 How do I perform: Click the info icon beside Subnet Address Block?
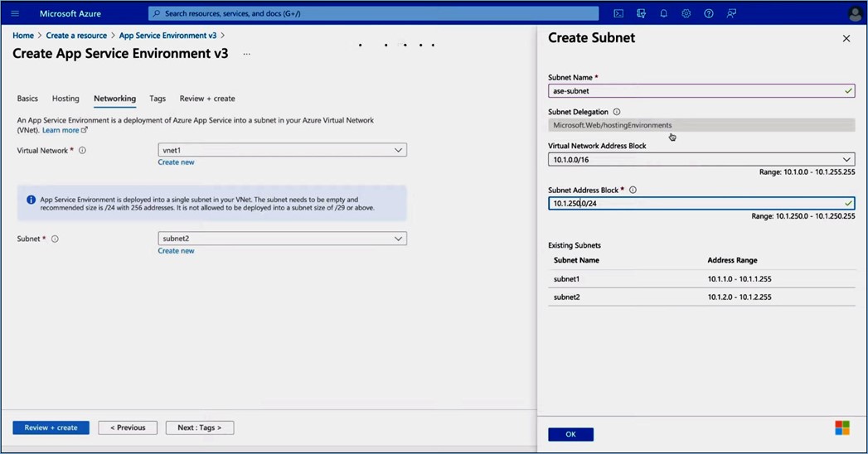point(633,190)
